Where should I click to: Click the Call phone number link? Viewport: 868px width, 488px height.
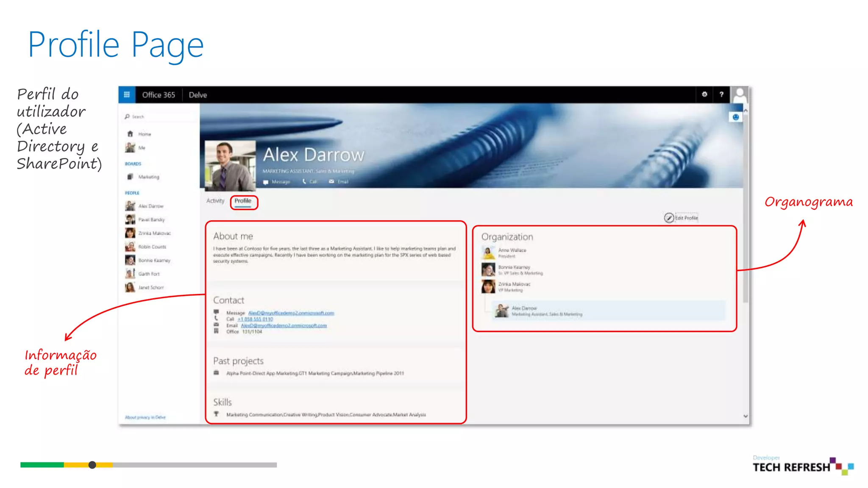tap(255, 319)
